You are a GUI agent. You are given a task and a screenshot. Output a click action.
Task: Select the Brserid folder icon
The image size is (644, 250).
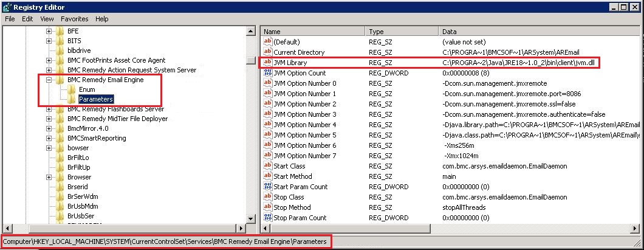(x=60, y=187)
